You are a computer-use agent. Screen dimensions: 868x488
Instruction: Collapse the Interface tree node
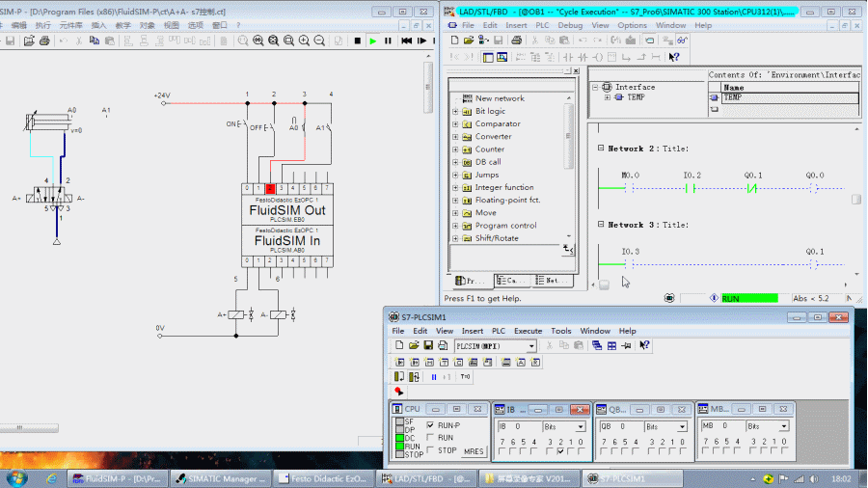click(595, 88)
